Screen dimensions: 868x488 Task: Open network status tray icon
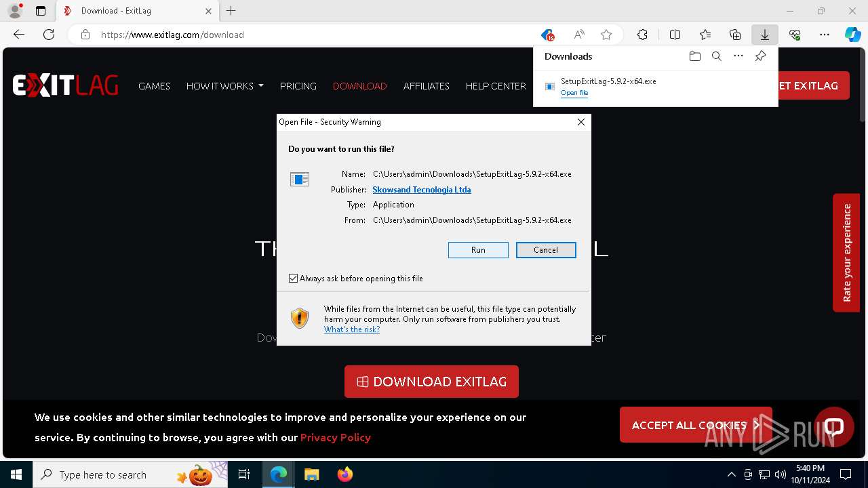click(764, 474)
